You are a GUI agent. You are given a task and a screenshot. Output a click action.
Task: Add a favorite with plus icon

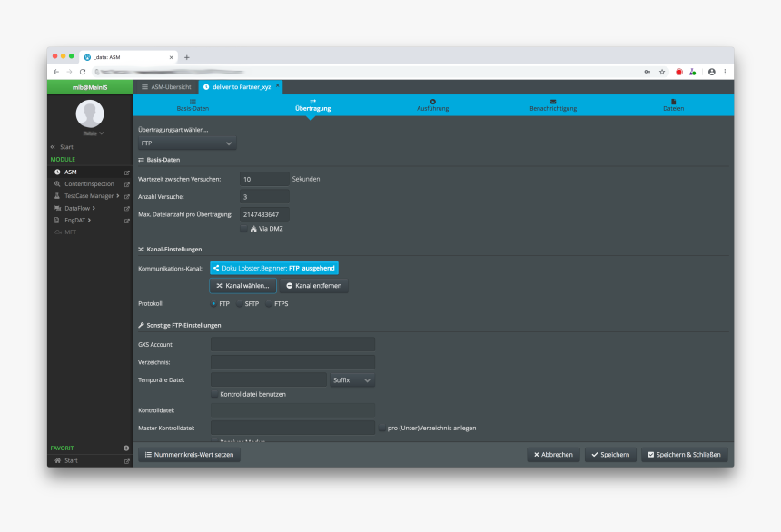126,448
